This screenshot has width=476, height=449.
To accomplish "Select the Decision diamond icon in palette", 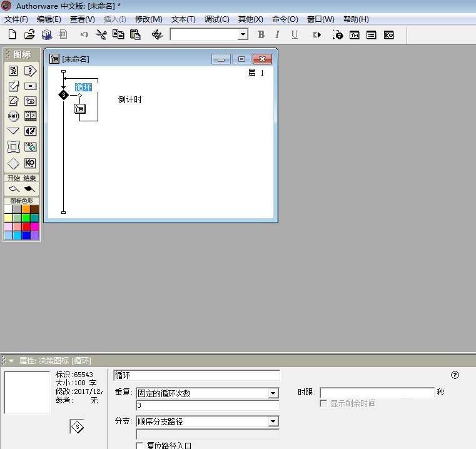I will point(13,163).
